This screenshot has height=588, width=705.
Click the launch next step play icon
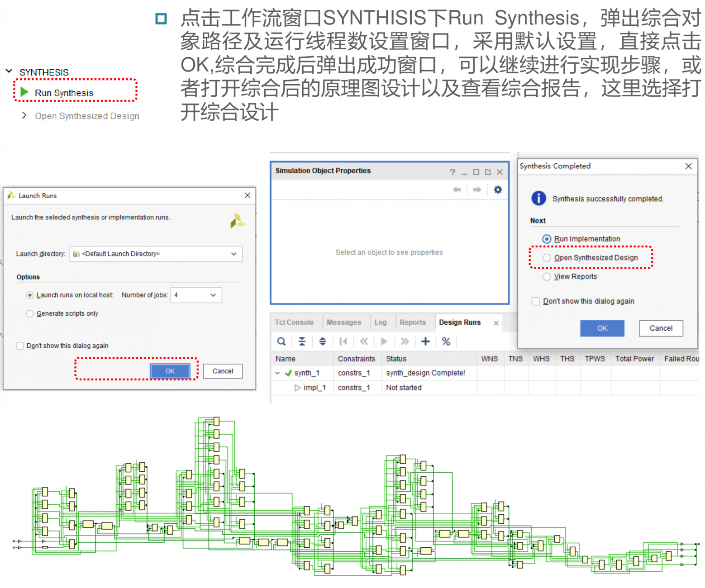[x=384, y=341]
